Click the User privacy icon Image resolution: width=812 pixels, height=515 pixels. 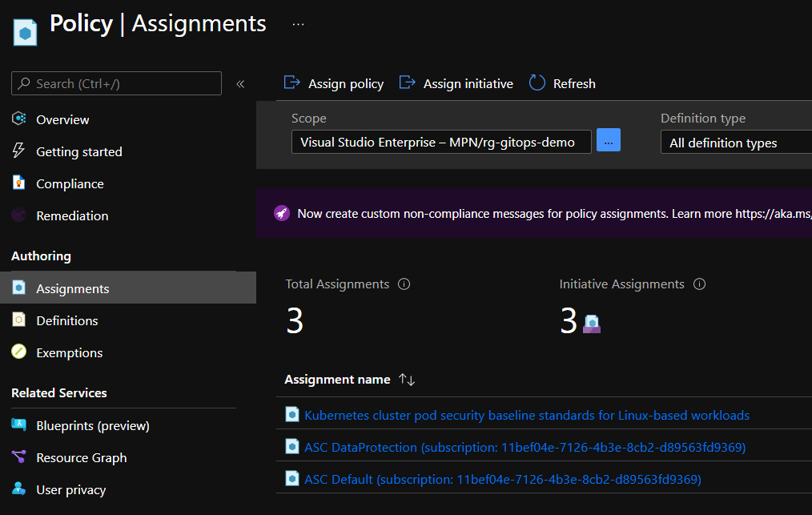[x=19, y=489]
